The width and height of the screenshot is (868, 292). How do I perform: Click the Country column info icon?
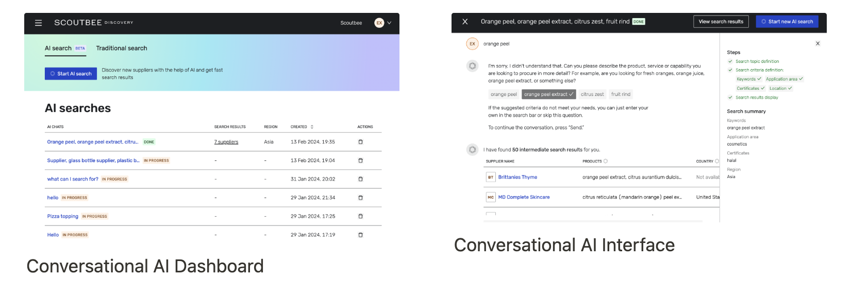pyautogui.click(x=717, y=161)
